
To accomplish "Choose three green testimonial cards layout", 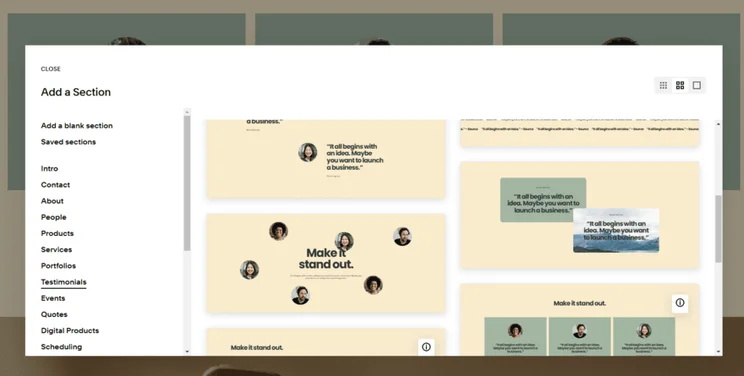I will pyautogui.click(x=580, y=320).
